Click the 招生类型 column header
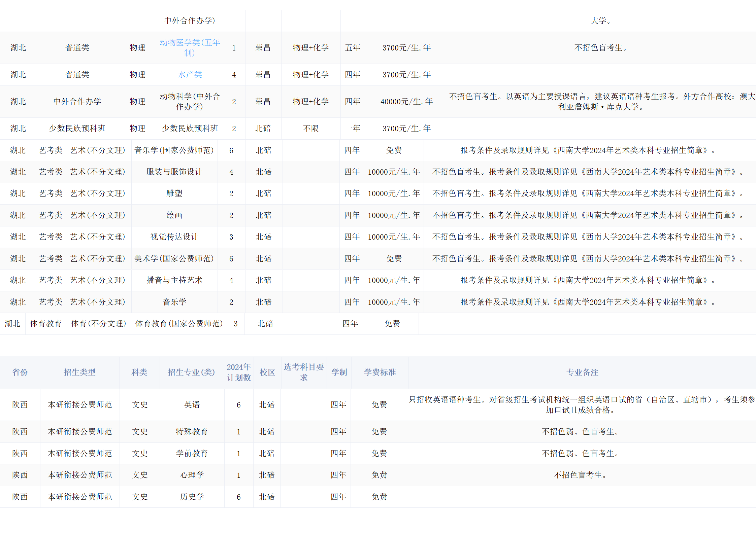 [79, 372]
